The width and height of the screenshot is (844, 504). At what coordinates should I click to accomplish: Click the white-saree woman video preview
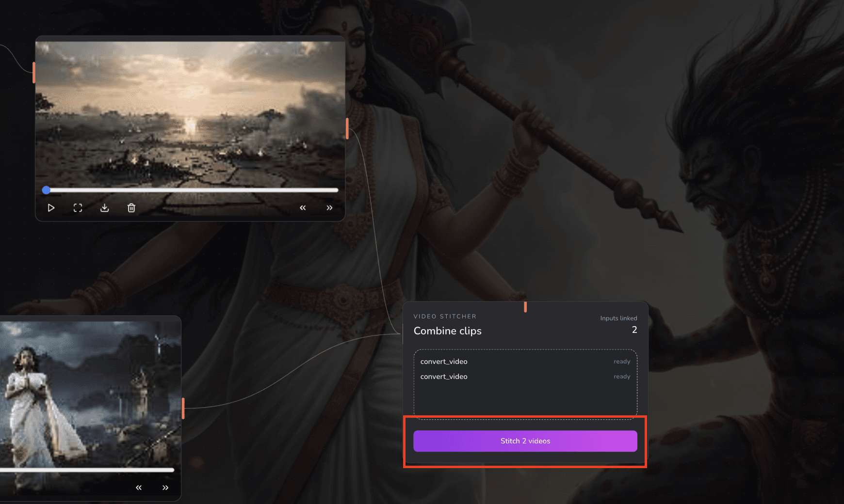click(90, 393)
